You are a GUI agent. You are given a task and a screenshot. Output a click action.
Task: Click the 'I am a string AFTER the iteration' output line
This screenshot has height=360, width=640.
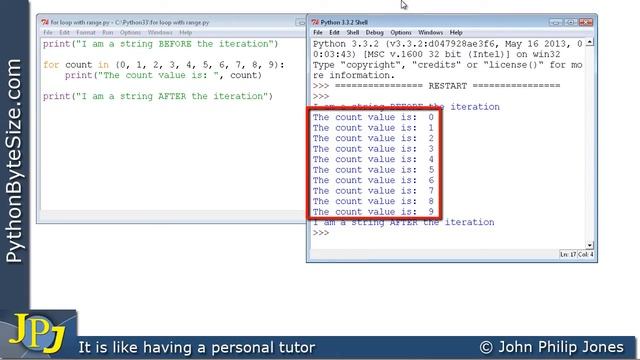pos(404,222)
